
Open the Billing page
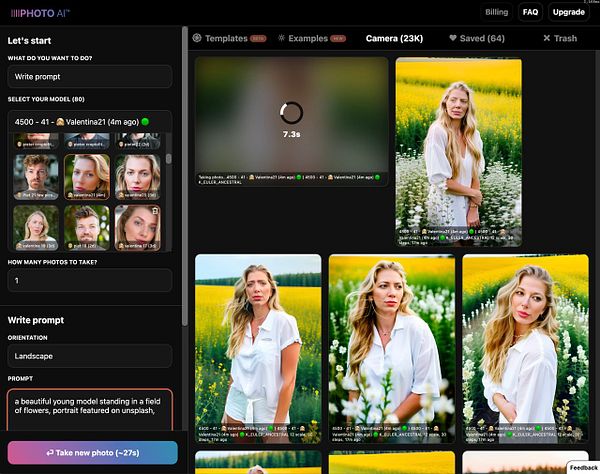(496, 12)
